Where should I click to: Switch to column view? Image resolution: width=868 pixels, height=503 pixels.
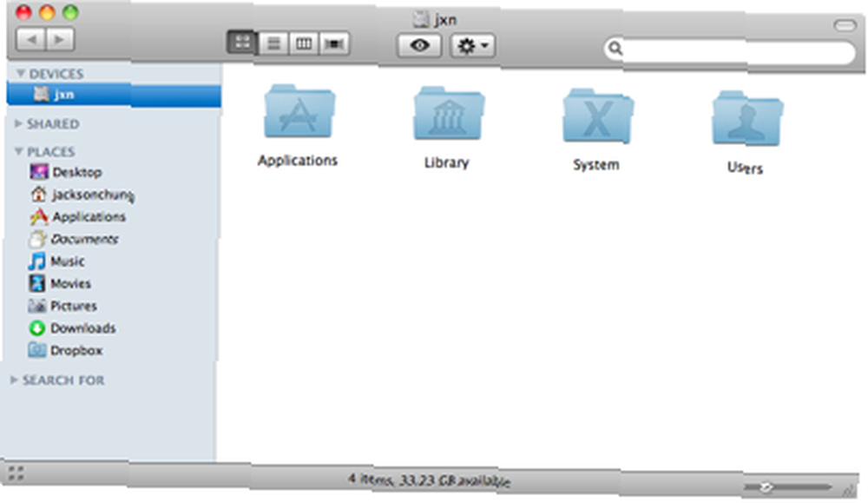coord(303,43)
